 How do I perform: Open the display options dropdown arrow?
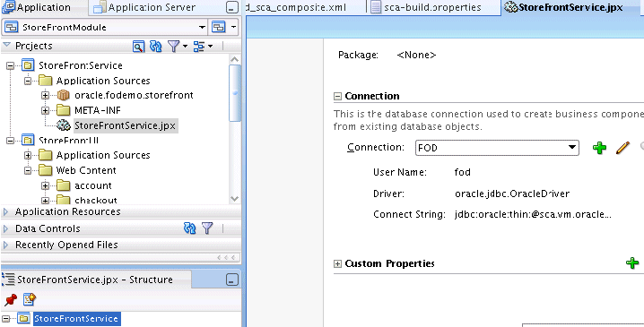click(210, 47)
